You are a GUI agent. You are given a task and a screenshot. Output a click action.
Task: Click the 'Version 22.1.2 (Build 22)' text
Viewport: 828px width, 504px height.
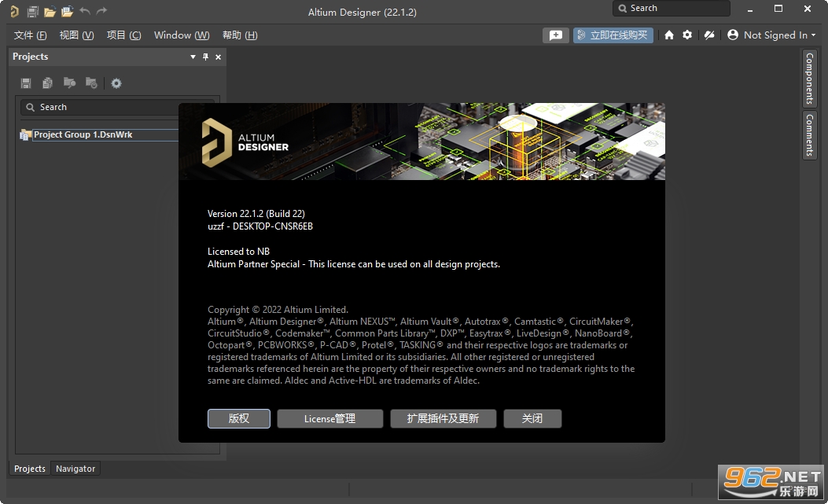(x=256, y=213)
